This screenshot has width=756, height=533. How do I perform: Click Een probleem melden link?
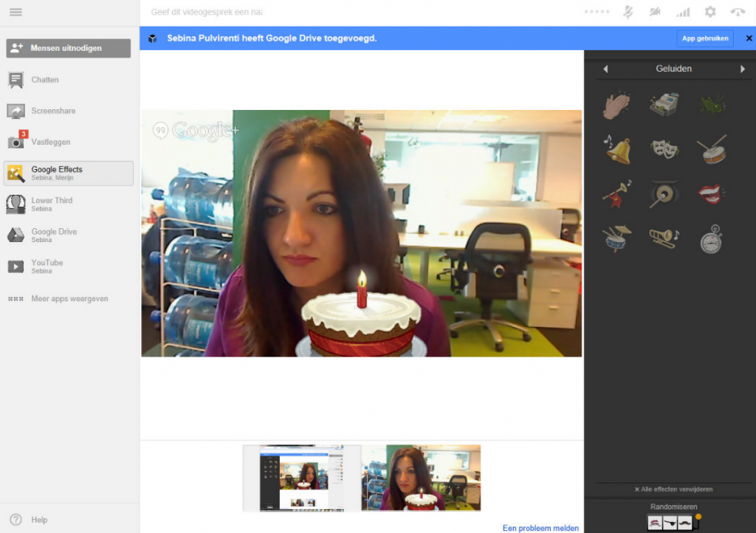coord(540,528)
